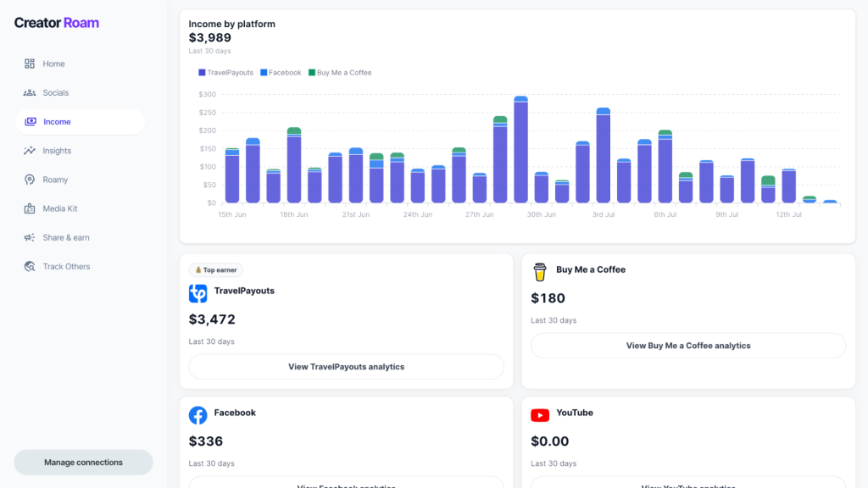Image resolution: width=868 pixels, height=488 pixels.
Task: Select the Income sidebar item
Action: pos(81,122)
